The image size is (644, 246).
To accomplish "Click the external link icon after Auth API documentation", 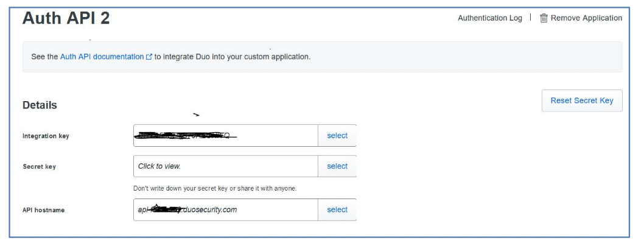I will (x=149, y=57).
